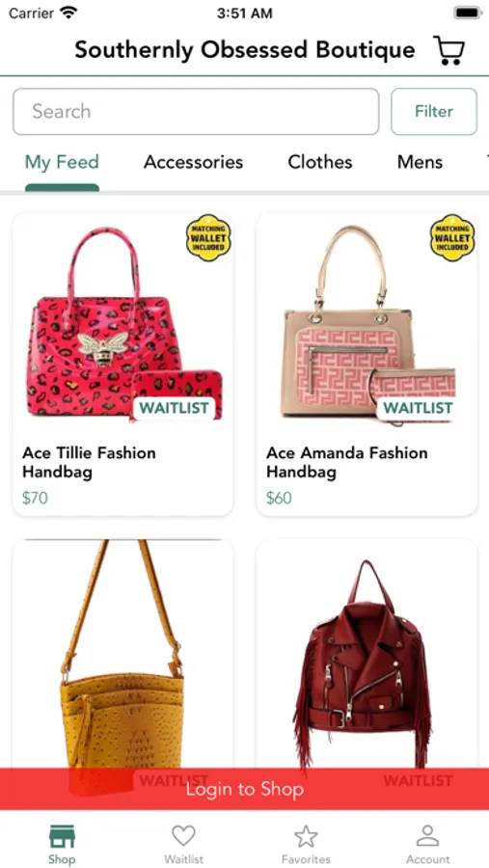Tap Matching Wallet badge on Amanda handbag
The width and height of the screenshot is (489, 868).
(452, 237)
